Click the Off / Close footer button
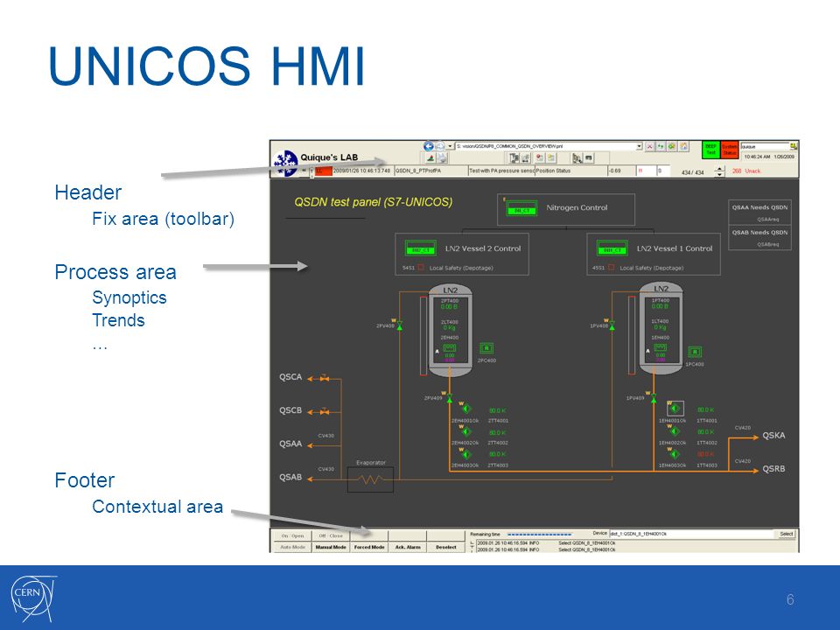840x630 pixels. (x=331, y=535)
